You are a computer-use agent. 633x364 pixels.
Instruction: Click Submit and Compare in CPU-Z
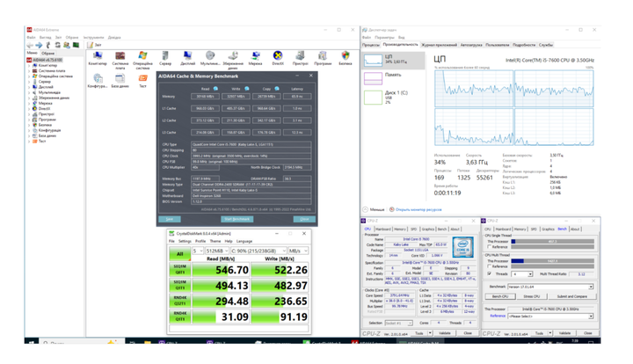tap(571, 296)
